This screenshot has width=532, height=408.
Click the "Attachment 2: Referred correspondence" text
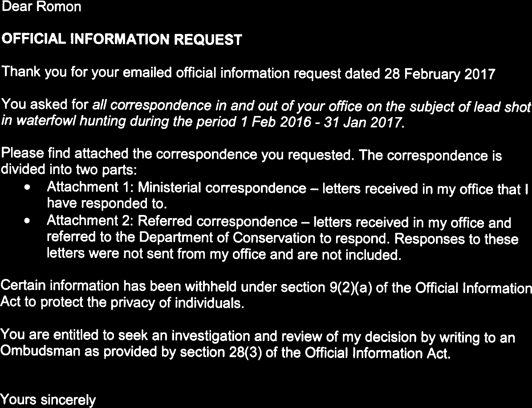[172, 221]
